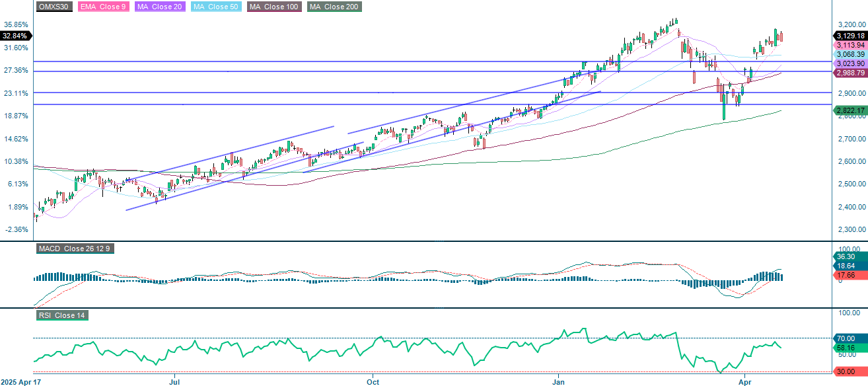
Task: Click the 32.84% change marker on left axis
Action: pyautogui.click(x=15, y=36)
